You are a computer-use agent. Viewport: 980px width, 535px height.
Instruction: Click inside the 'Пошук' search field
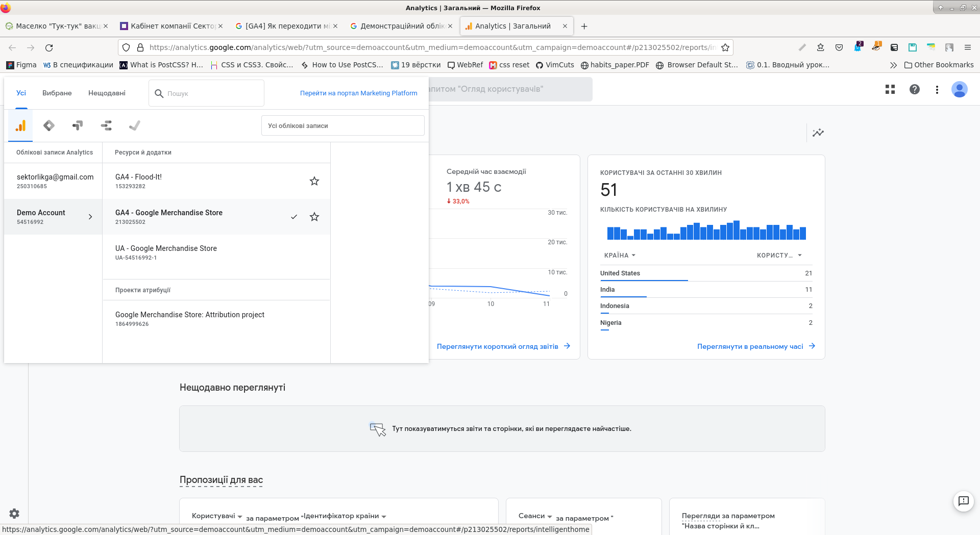tap(206, 93)
